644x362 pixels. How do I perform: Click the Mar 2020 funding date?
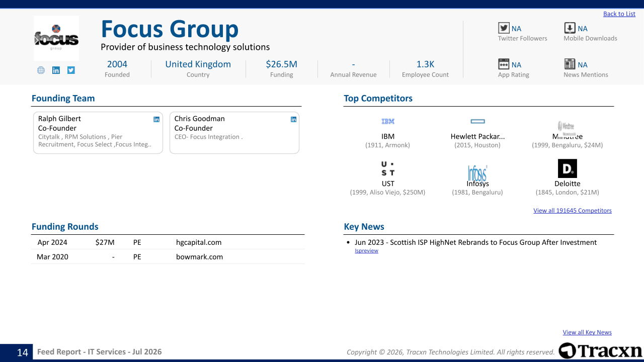[52, 257]
